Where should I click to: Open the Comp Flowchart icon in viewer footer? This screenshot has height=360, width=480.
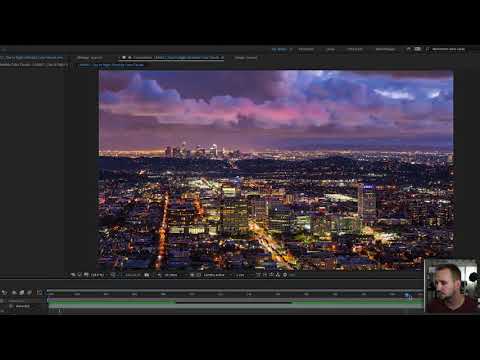[x=278, y=275]
